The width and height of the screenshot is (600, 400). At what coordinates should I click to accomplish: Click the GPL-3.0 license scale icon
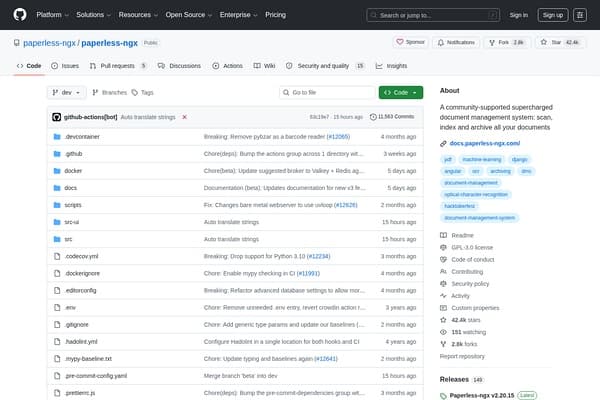point(443,247)
